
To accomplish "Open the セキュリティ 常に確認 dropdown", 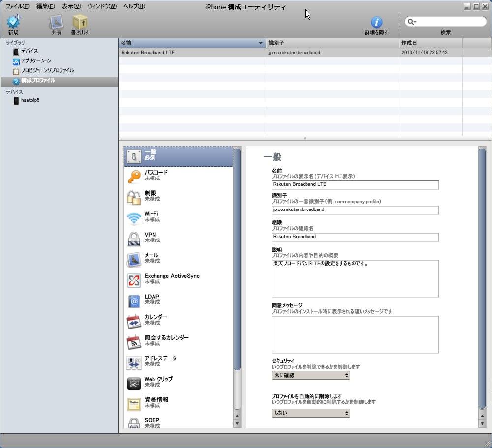I will coord(310,375).
